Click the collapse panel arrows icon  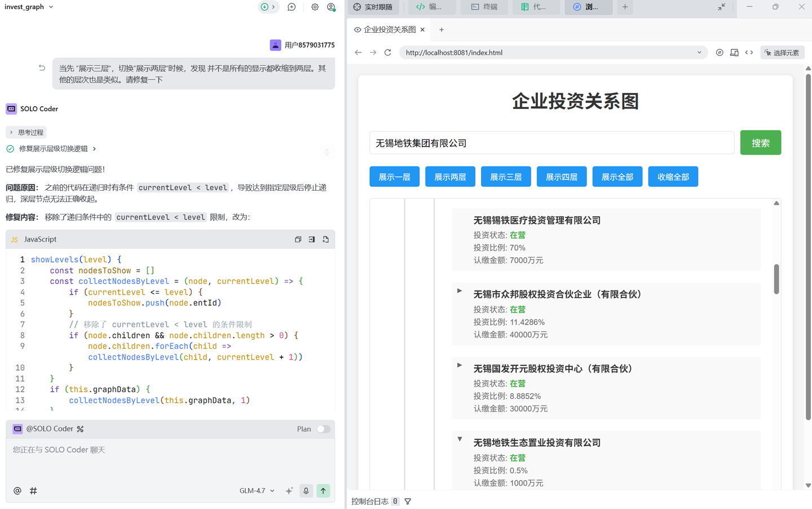click(x=721, y=7)
